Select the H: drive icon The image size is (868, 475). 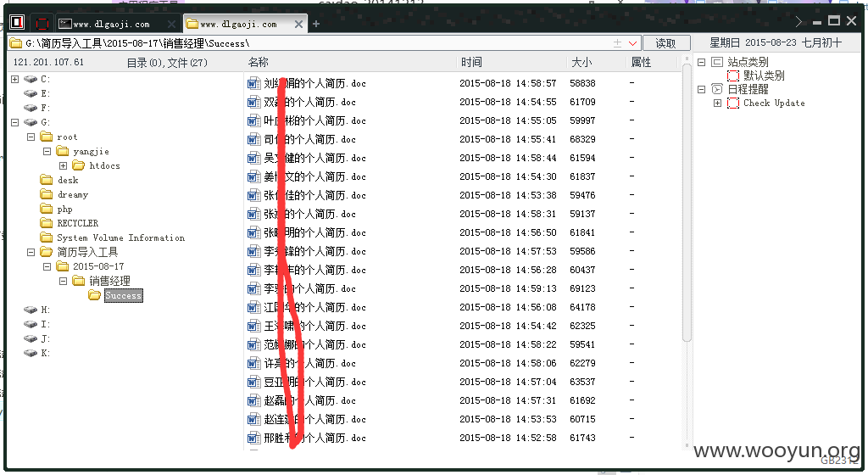31,310
